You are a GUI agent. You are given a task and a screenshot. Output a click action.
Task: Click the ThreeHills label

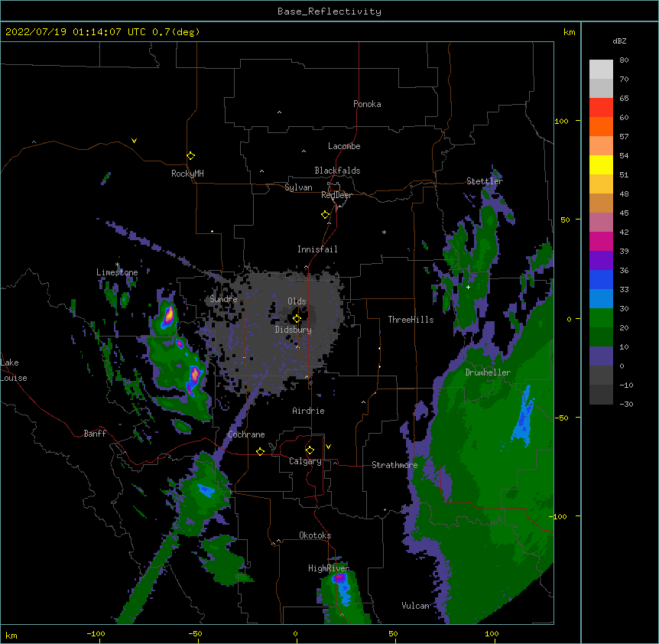(411, 320)
